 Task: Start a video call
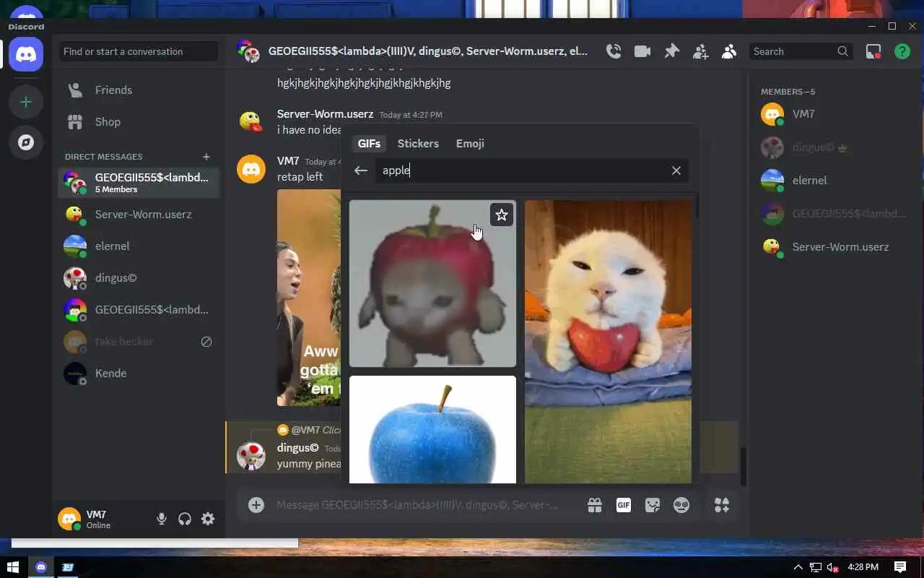[x=642, y=51]
